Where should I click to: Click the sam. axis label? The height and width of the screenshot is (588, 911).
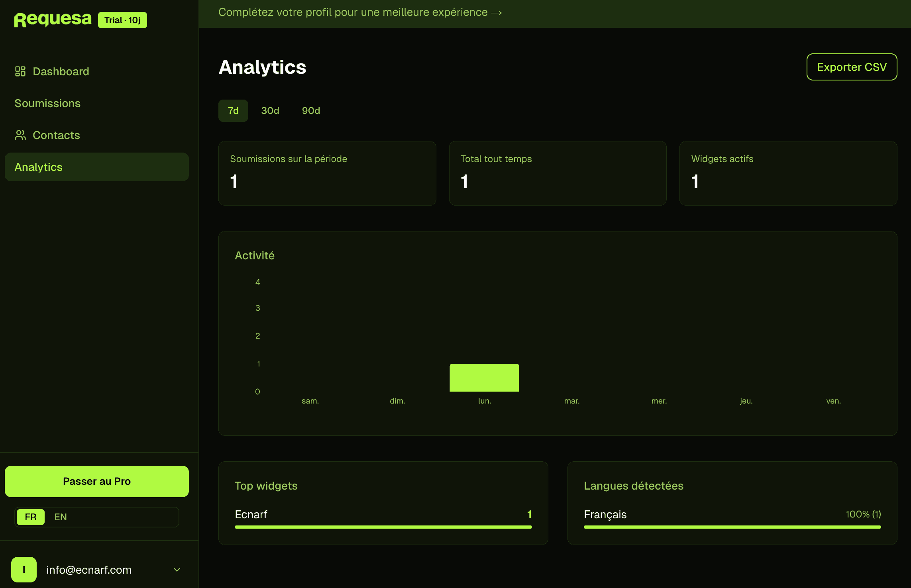point(310,401)
